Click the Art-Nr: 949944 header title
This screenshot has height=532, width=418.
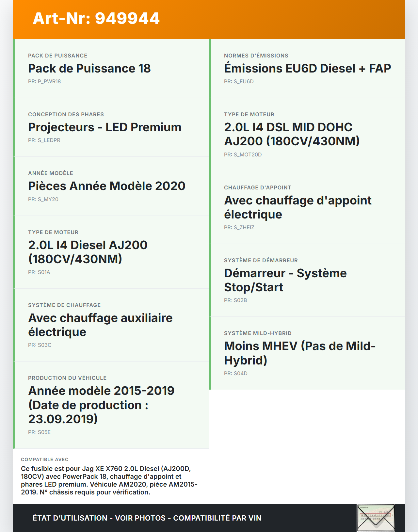click(96, 18)
